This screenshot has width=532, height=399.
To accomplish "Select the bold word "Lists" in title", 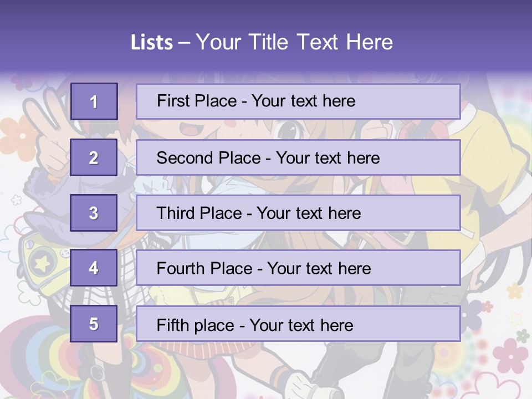I will pos(152,43).
